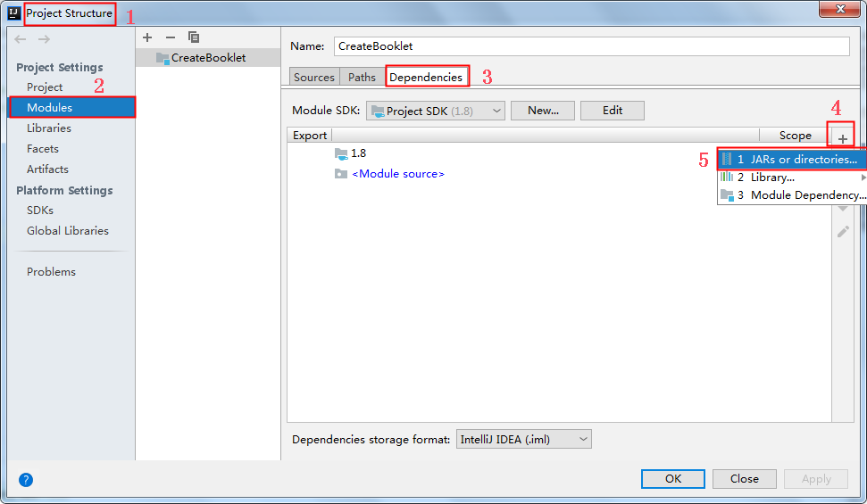Open Artifacts settings

pos(47,169)
